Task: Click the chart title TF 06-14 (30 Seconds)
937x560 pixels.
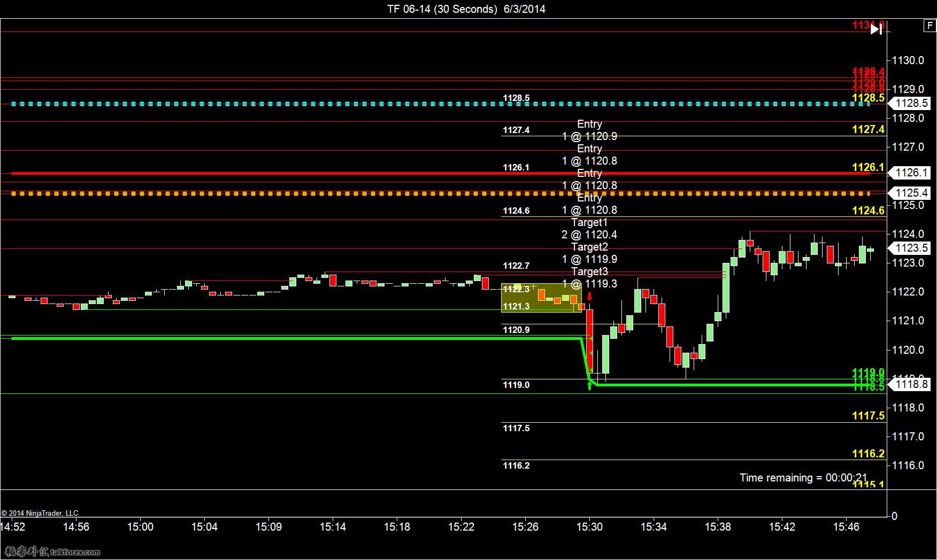Action: click(x=442, y=9)
